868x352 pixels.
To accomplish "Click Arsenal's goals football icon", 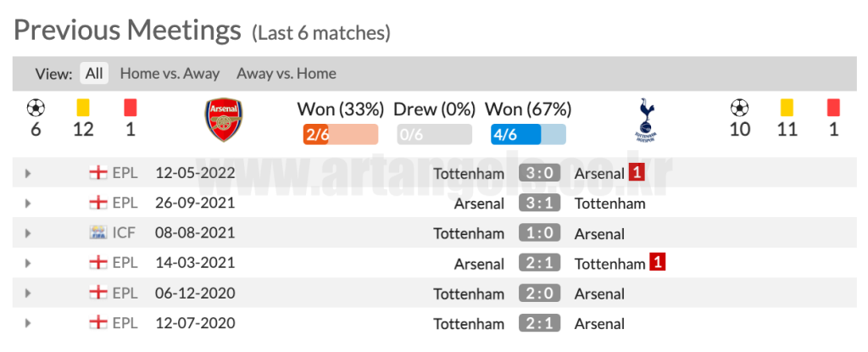I will point(36,107).
